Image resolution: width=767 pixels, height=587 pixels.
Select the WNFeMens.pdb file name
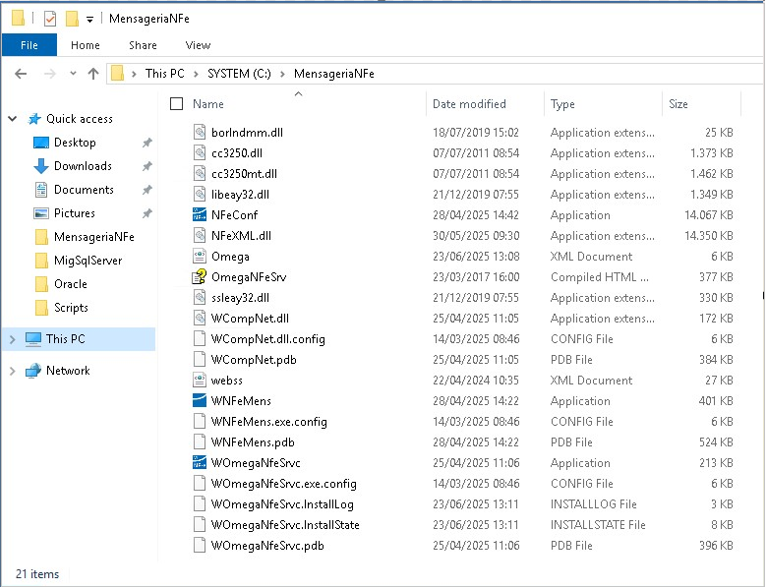coord(253,442)
